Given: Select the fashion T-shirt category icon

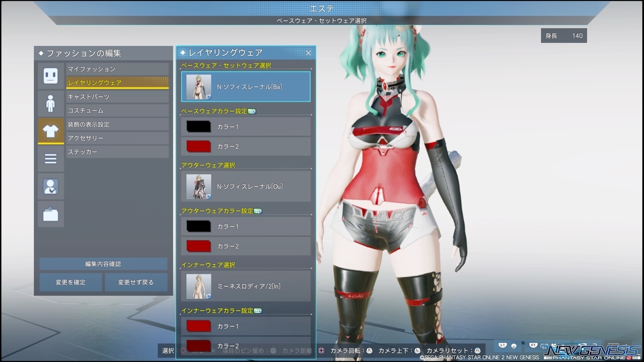Looking at the screenshot, I should point(50,131).
